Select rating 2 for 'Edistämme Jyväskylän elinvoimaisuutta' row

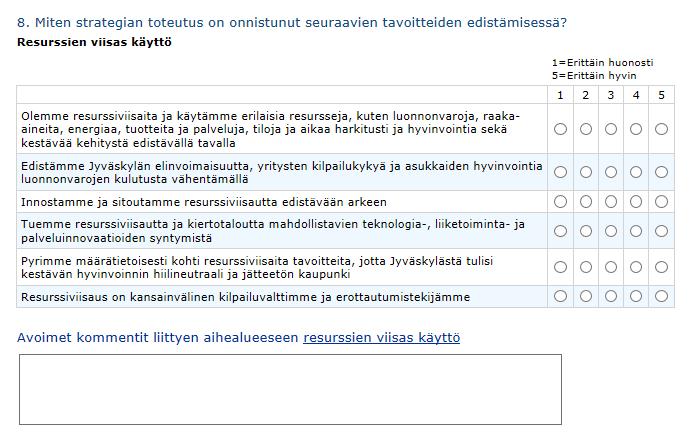pos(586,172)
